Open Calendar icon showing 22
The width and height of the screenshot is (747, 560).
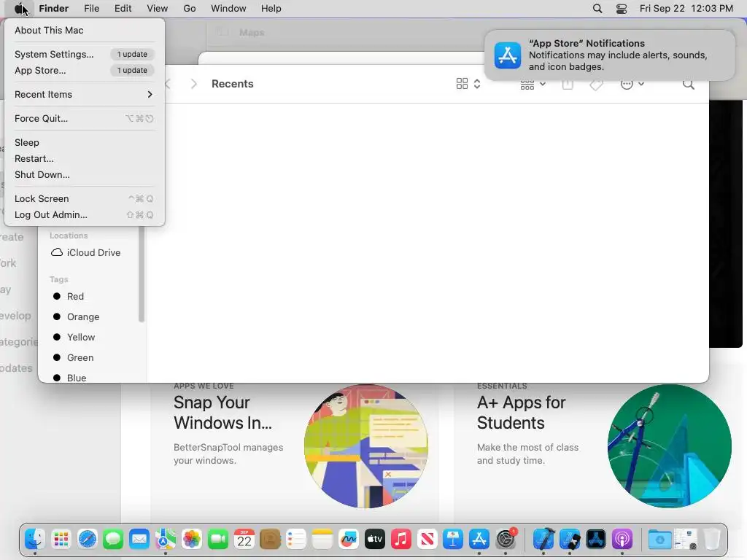[x=244, y=539]
